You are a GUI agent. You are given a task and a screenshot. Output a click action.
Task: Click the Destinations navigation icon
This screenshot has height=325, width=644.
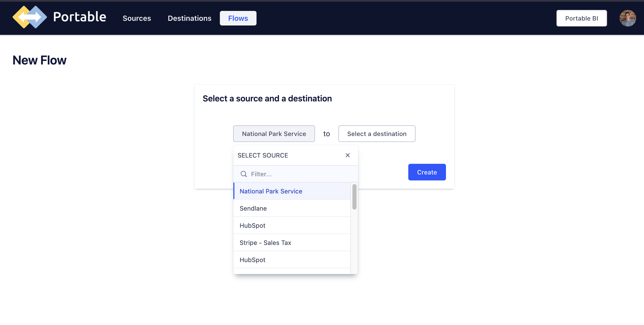coord(189,18)
